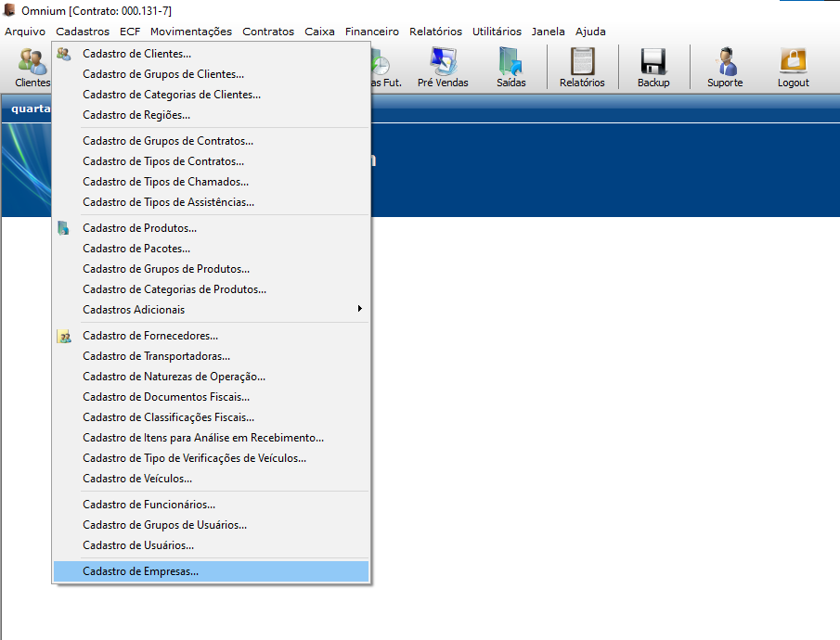This screenshot has height=640, width=840.
Task: Open the Suporte headset icon
Action: click(x=725, y=61)
